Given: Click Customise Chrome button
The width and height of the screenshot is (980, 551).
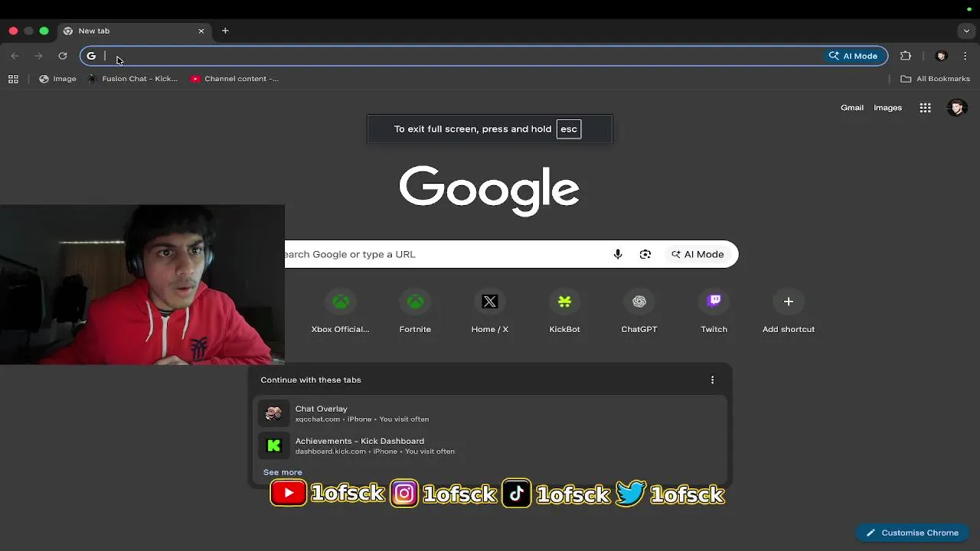Looking at the screenshot, I should pyautogui.click(x=912, y=533).
